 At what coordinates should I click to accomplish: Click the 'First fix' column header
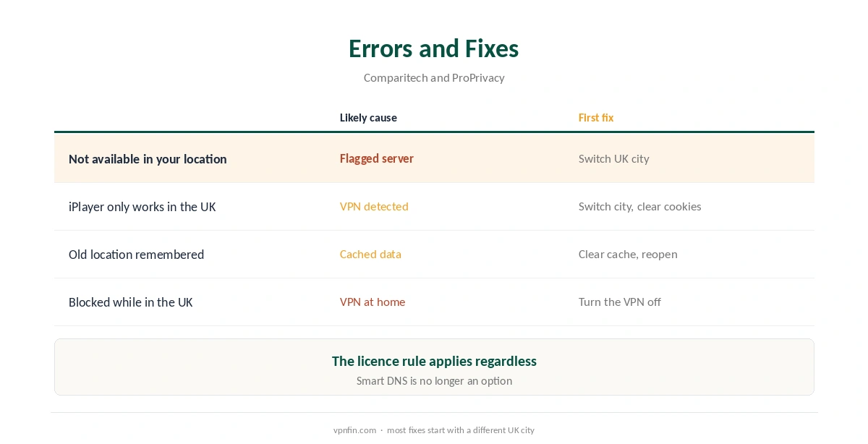click(x=596, y=118)
